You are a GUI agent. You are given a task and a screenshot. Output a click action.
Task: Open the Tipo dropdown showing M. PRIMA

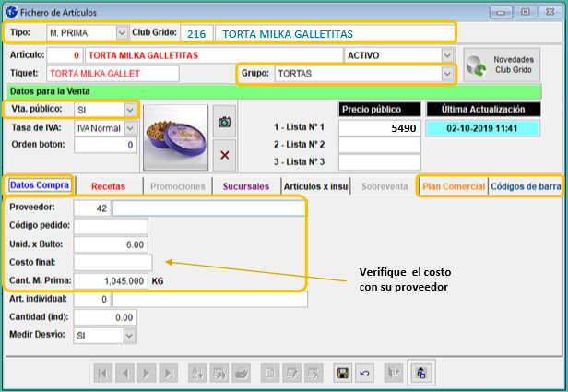click(123, 33)
